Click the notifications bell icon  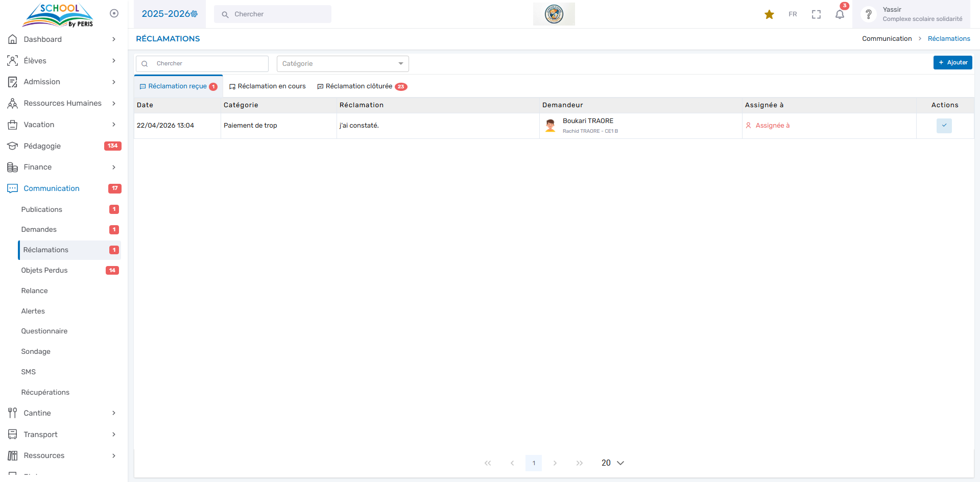pyautogui.click(x=840, y=14)
